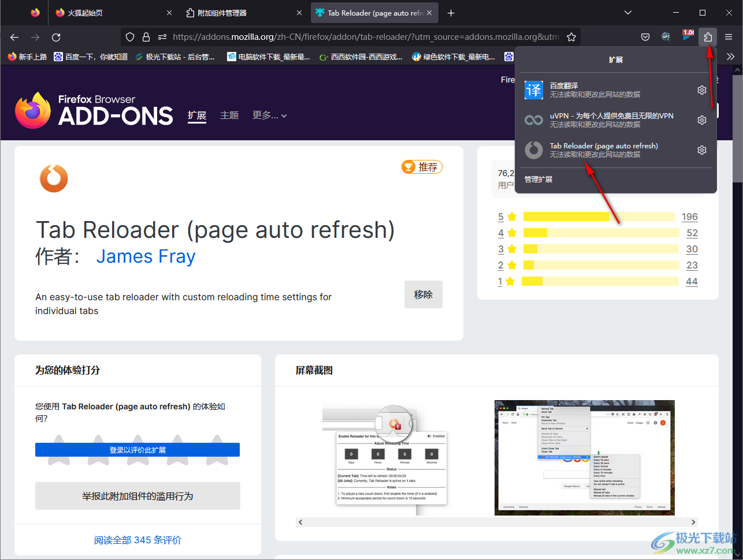Open the Pocket save icon
Viewport: 743px width, 560px height.
[645, 37]
